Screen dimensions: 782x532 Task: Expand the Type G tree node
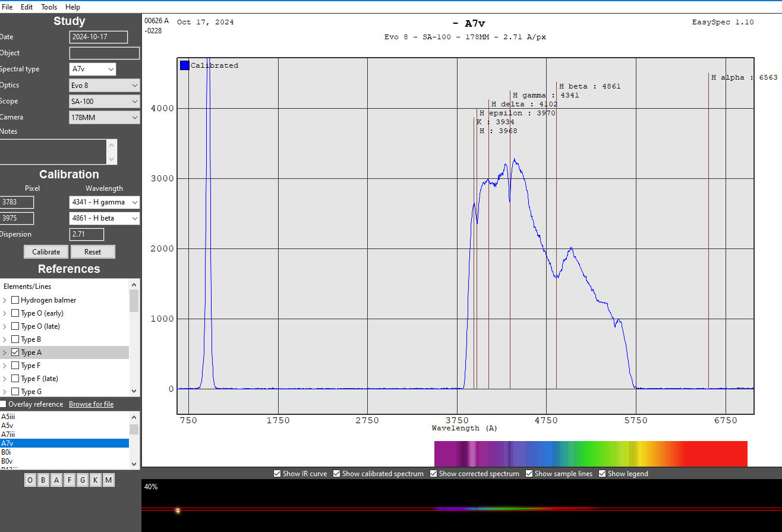[5, 392]
